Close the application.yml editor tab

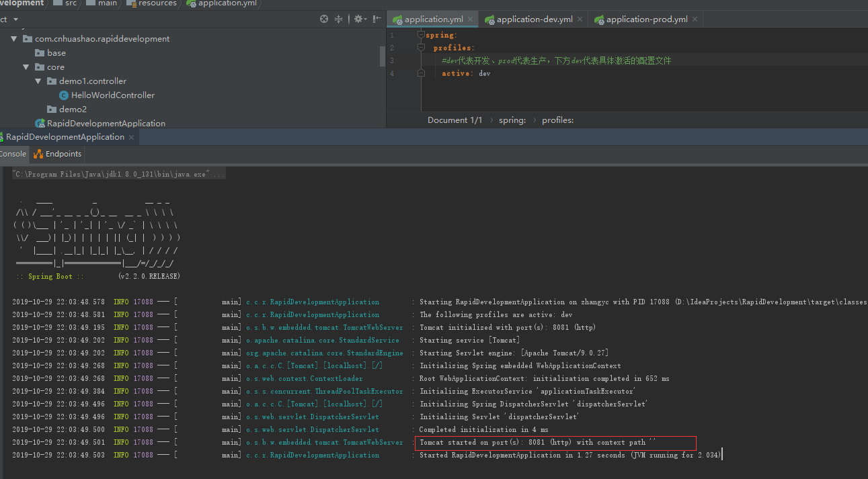[471, 19]
